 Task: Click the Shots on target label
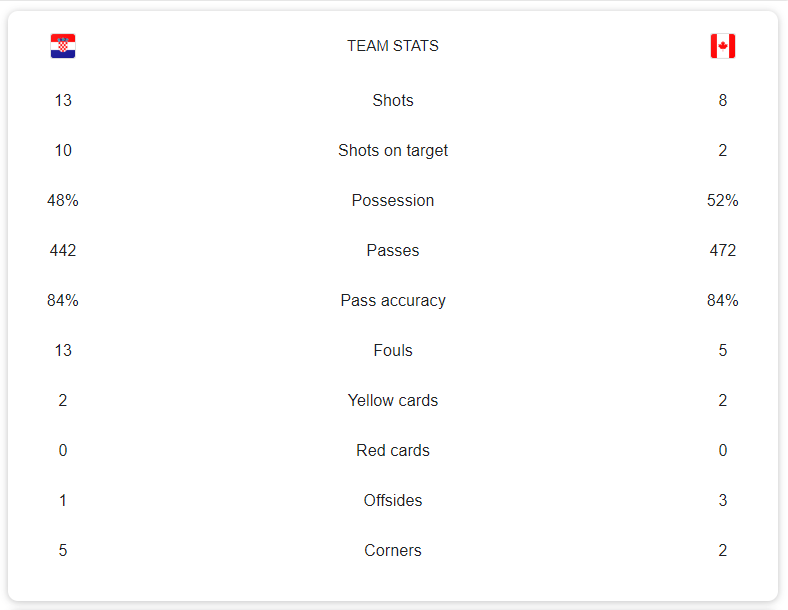(x=393, y=151)
